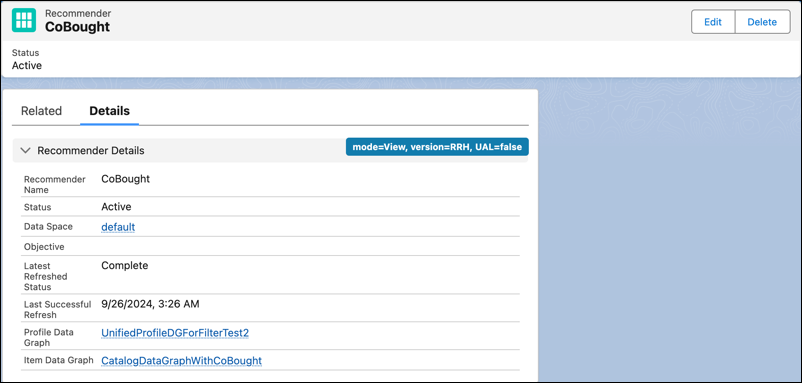Screen dimensions: 802x383
Task: Click the Objective field label
Action: [44, 247]
